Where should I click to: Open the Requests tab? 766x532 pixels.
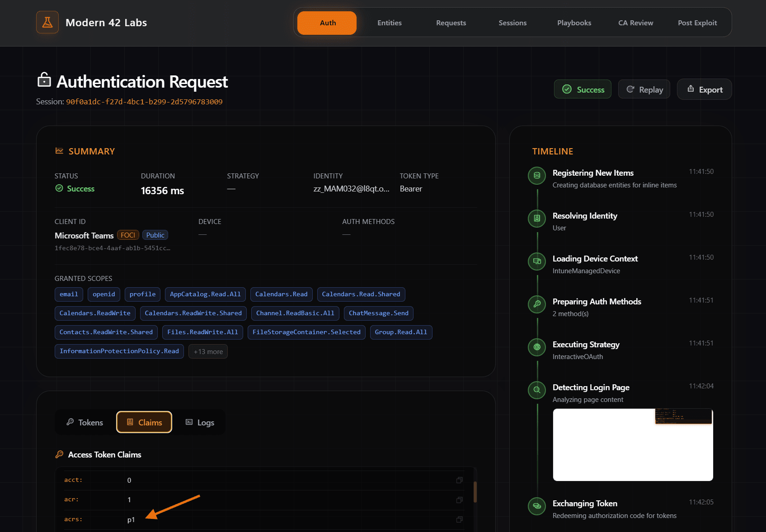tap(451, 23)
